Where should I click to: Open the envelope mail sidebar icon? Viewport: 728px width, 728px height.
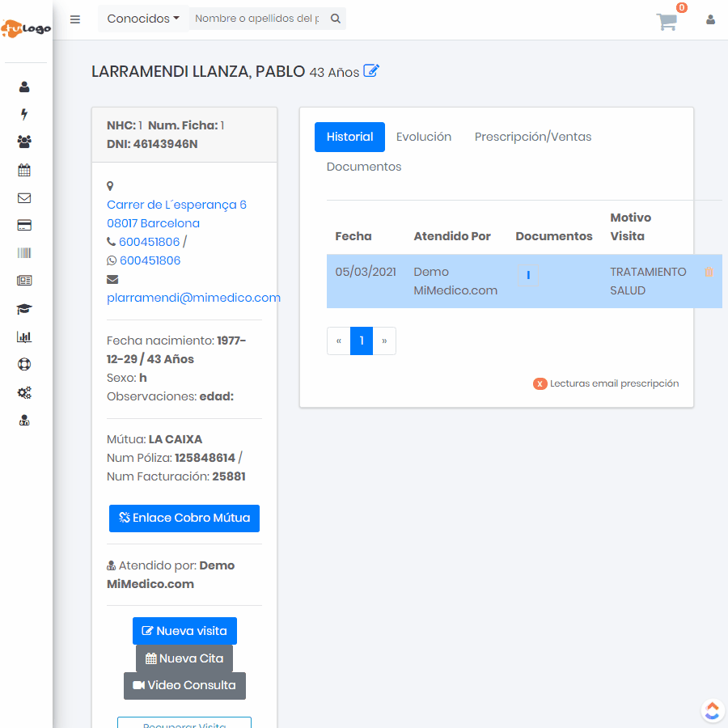(x=24, y=198)
